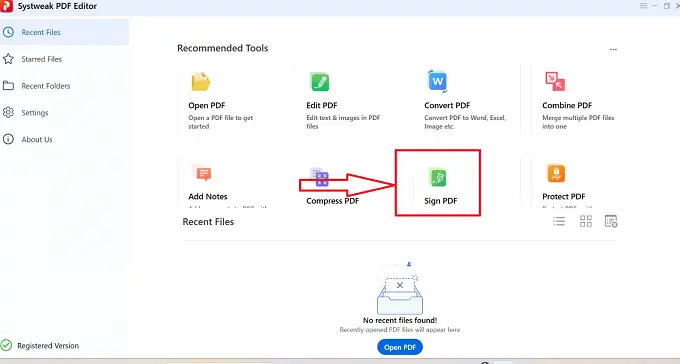Click the purple Compress PDF icon

(x=320, y=177)
